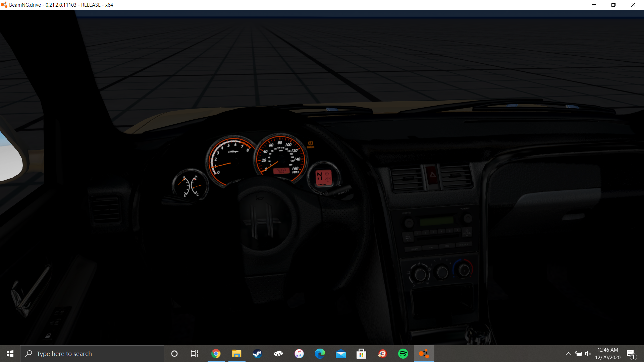Click the muted volume tray icon

[588, 354]
